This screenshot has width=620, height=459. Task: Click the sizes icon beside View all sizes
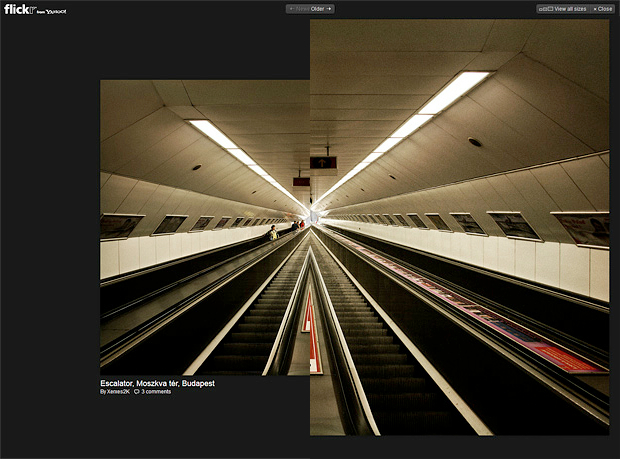546,9
